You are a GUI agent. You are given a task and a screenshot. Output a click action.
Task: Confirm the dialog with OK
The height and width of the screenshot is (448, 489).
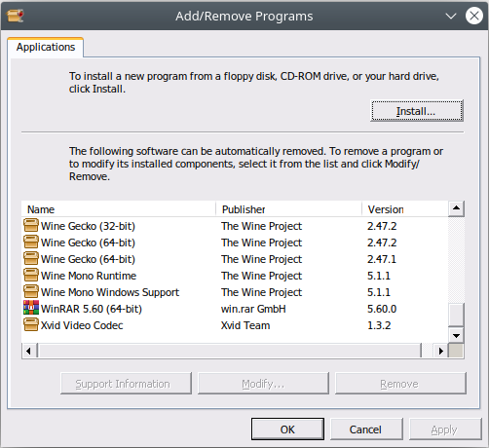click(x=287, y=429)
